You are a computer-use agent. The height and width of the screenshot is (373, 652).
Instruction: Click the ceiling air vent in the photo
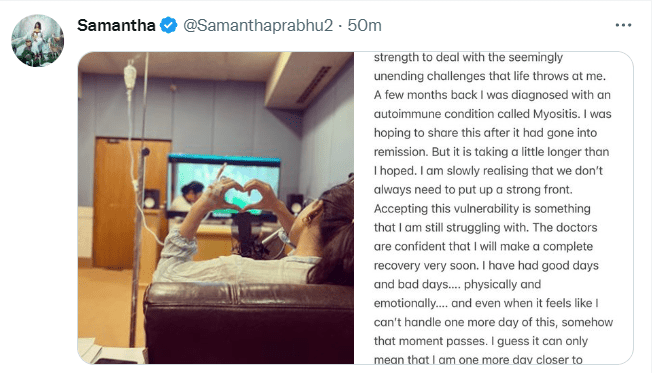pyautogui.click(x=314, y=85)
